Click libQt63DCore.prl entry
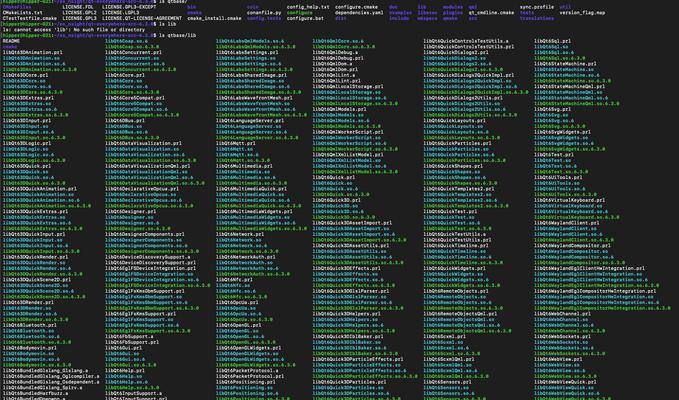Image resolution: width=679 pixels, height=400 pixels. pos(25,75)
